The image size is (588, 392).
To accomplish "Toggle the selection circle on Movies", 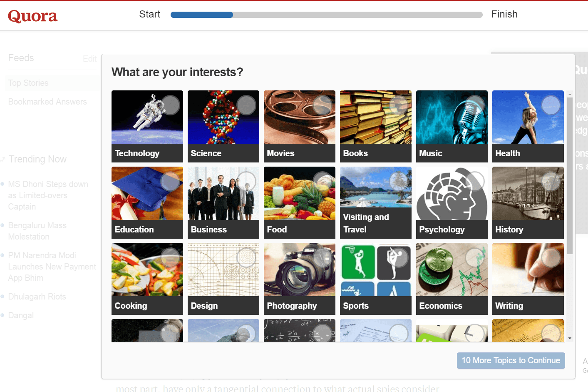I will 323,105.
